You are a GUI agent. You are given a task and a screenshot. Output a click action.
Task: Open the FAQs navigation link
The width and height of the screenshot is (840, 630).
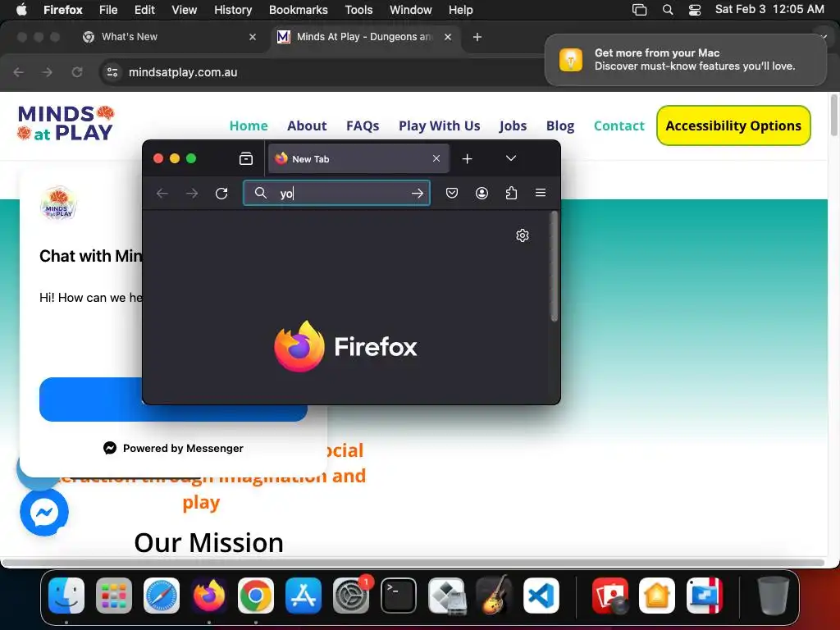(363, 126)
